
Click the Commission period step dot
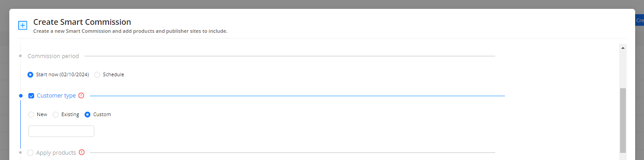pyautogui.click(x=20, y=56)
